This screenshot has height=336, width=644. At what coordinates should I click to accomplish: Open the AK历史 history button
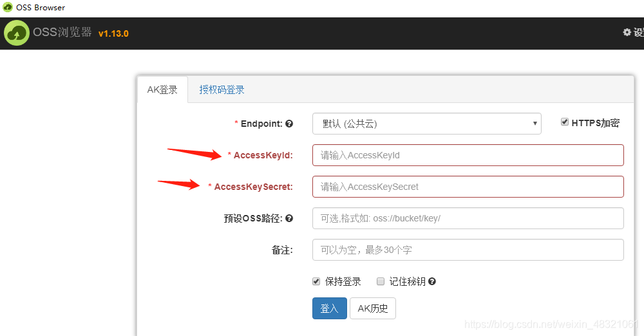[x=372, y=308]
